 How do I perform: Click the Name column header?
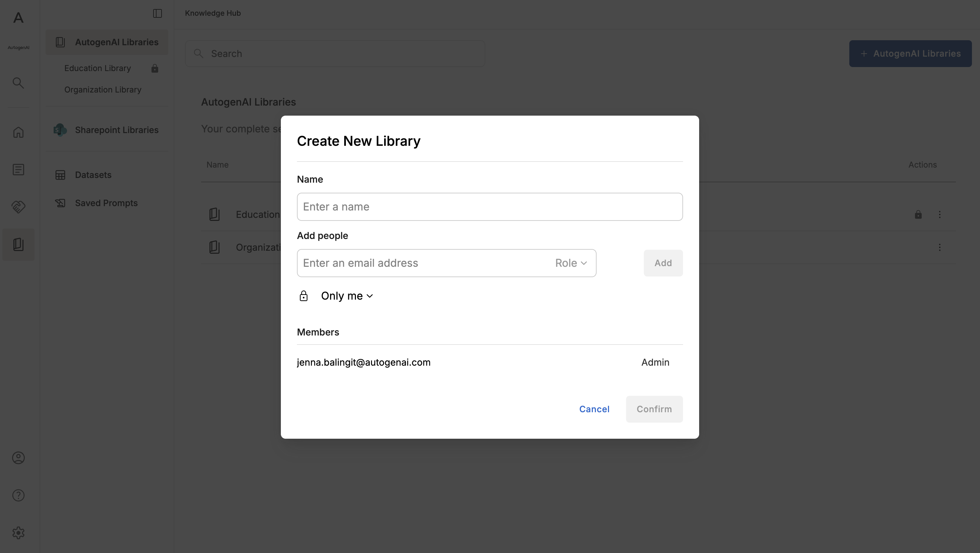click(217, 165)
